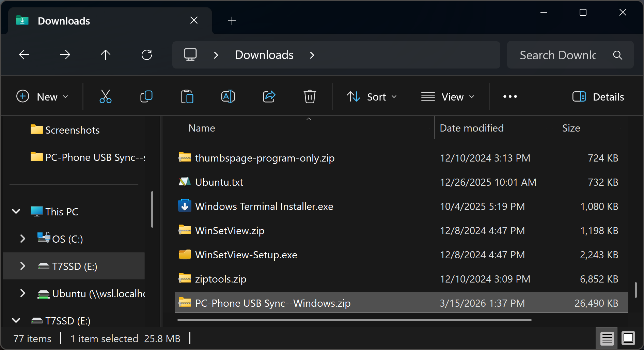Expand the OS (C:) drive tree
Image resolution: width=644 pixels, height=350 pixels.
(23, 239)
